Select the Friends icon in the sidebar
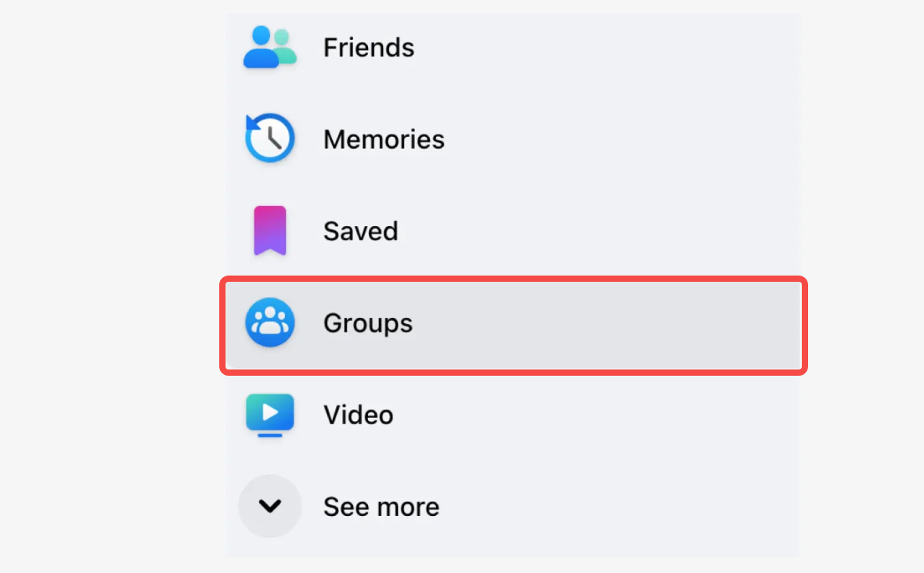Viewport: 924px width, 573px height. (269, 47)
